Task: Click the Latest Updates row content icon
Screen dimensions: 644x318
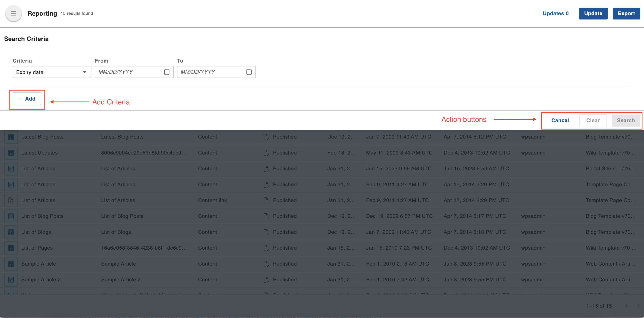Action: [x=11, y=153]
